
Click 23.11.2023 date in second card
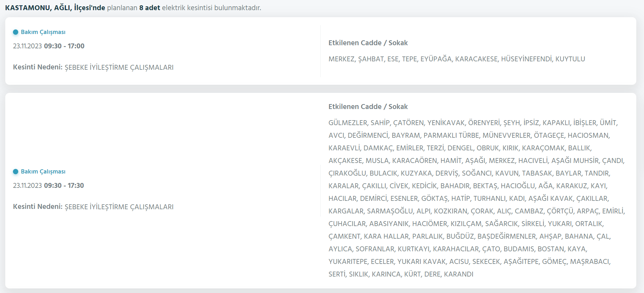27,186
